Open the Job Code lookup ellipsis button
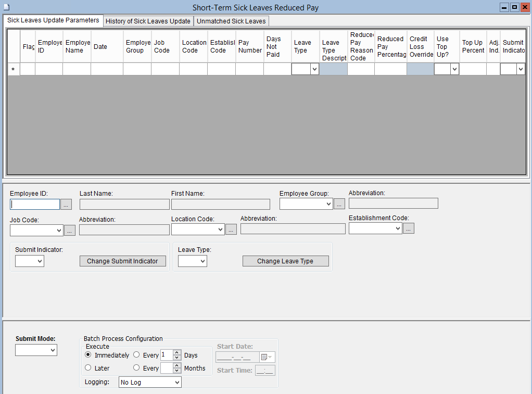Viewport: 532px width, 394px height. pos(69,230)
